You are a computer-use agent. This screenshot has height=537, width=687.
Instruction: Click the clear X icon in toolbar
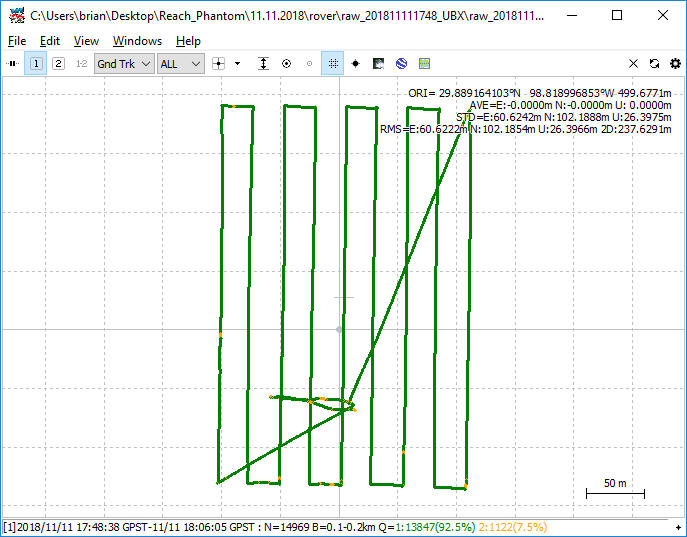pyautogui.click(x=633, y=64)
